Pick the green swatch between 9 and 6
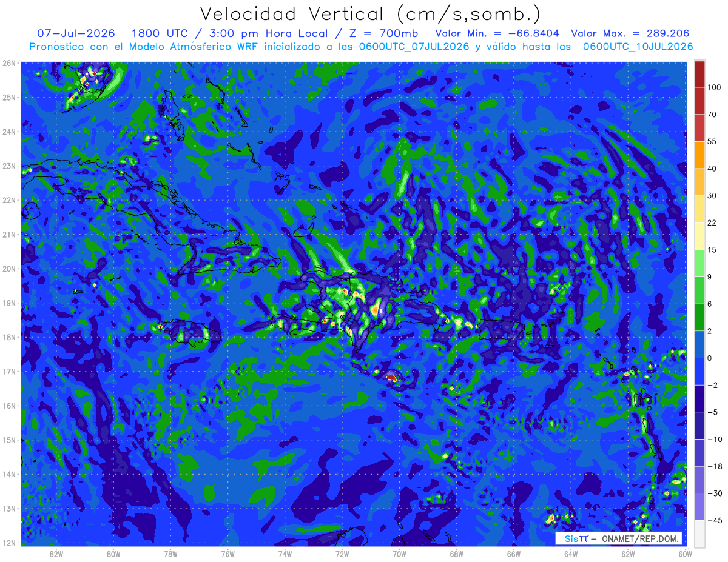 [700, 290]
